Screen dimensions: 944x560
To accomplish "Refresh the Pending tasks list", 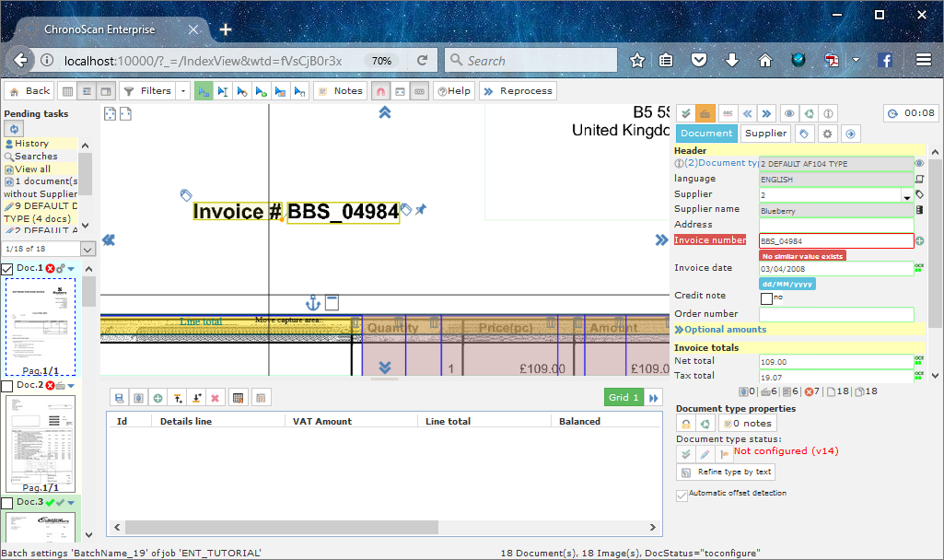I will (14, 128).
